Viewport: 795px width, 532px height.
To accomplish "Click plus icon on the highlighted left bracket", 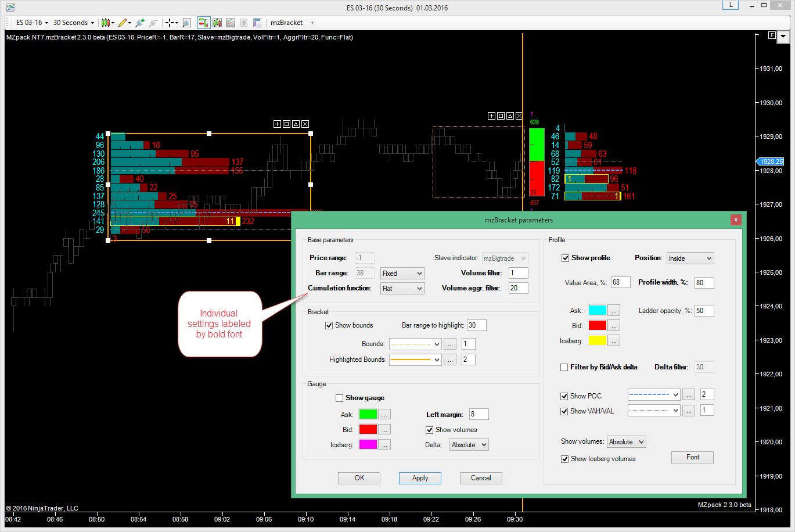I will point(277,124).
